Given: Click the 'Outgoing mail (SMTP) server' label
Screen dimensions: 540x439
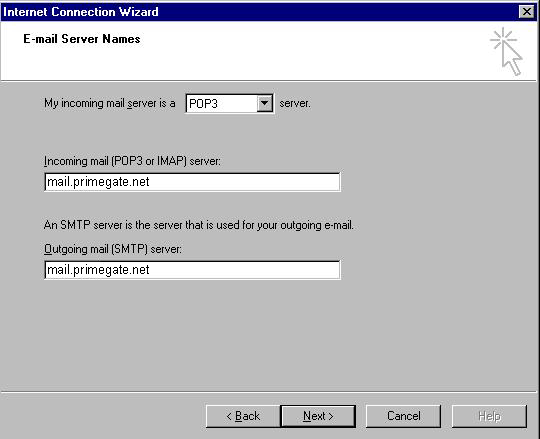Looking at the screenshot, I should pos(113,249).
